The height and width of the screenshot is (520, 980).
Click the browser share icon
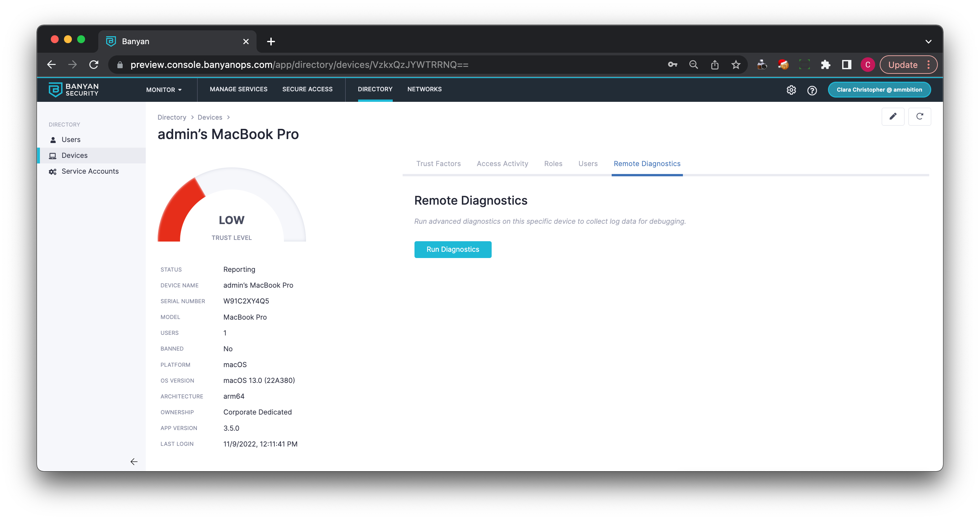click(x=715, y=65)
